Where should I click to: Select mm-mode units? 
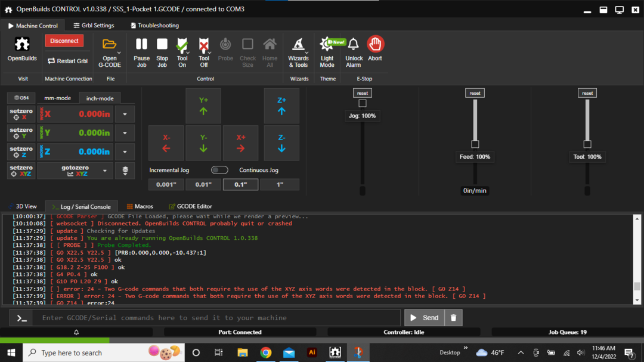[x=57, y=98]
